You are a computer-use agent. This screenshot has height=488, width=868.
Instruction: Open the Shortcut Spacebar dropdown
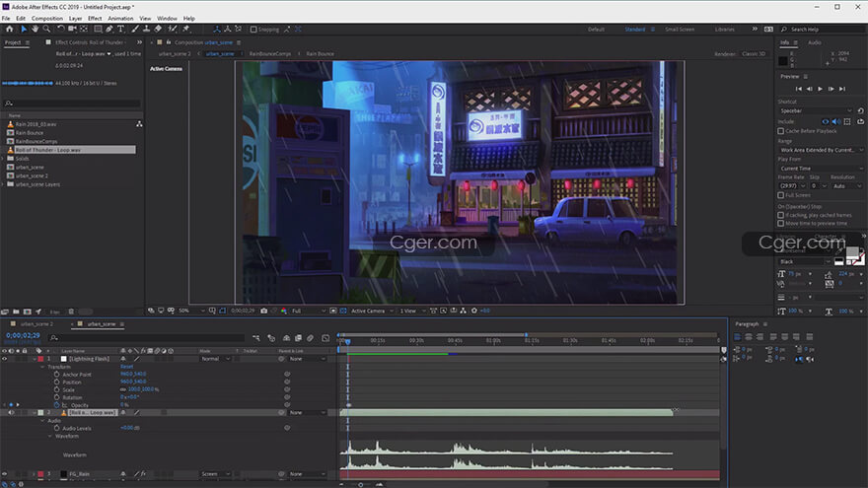click(816, 110)
